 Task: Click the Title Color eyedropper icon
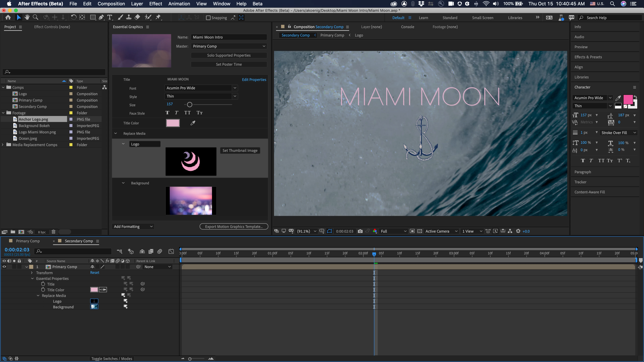click(x=193, y=123)
